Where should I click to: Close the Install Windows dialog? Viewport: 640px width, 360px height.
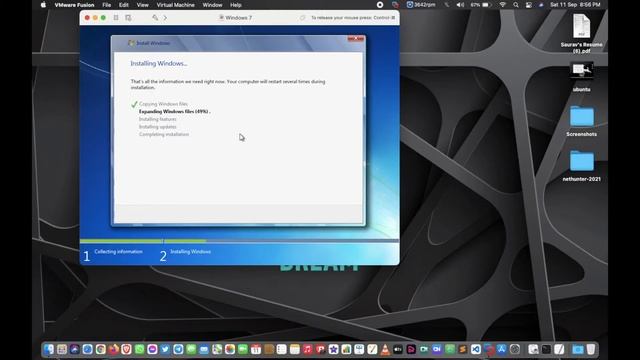[x=356, y=39]
